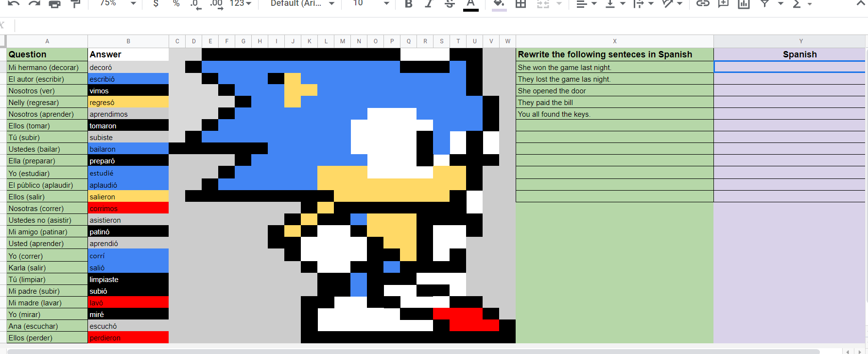Image resolution: width=868 pixels, height=354 pixels.
Task: Click the Print icon
Action: 55,3
